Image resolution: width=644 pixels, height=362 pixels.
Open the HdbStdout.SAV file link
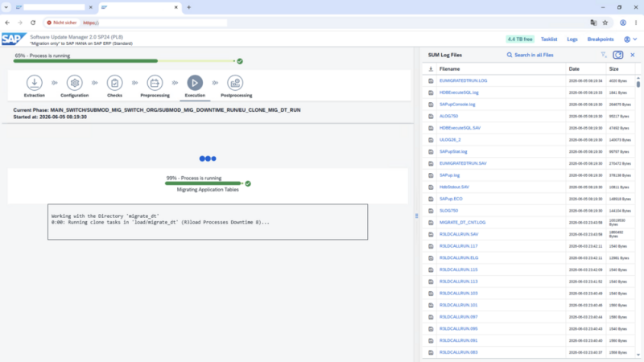click(x=454, y=187)
